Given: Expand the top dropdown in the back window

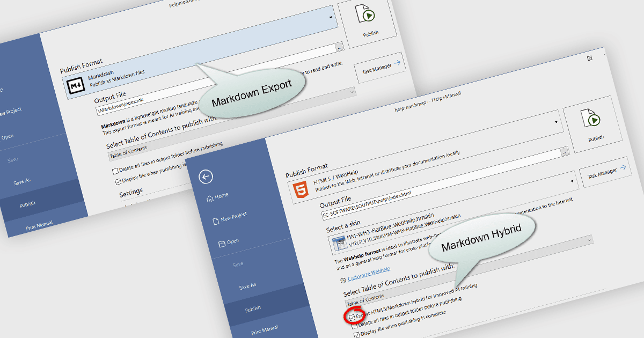Looking at the screenshot, I should 331,17.
